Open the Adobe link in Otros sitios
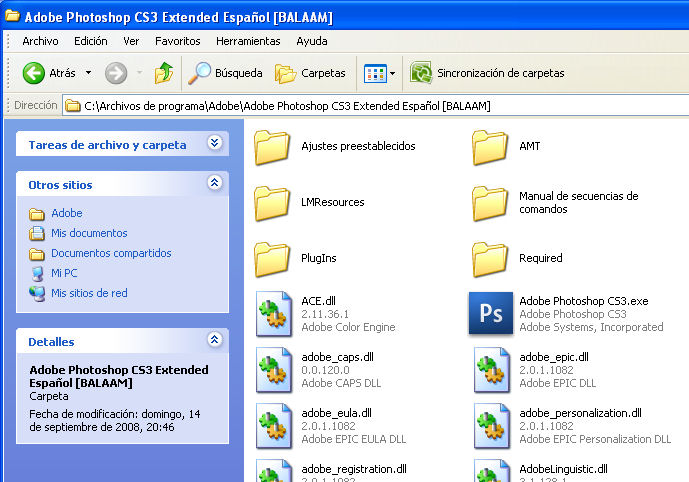The height and width of the screenshot is (482, 689). tap(67, 213)
